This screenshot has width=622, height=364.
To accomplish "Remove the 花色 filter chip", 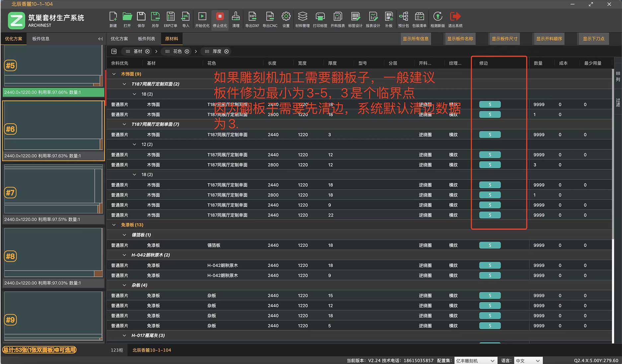I will click(x=187, y=51).
